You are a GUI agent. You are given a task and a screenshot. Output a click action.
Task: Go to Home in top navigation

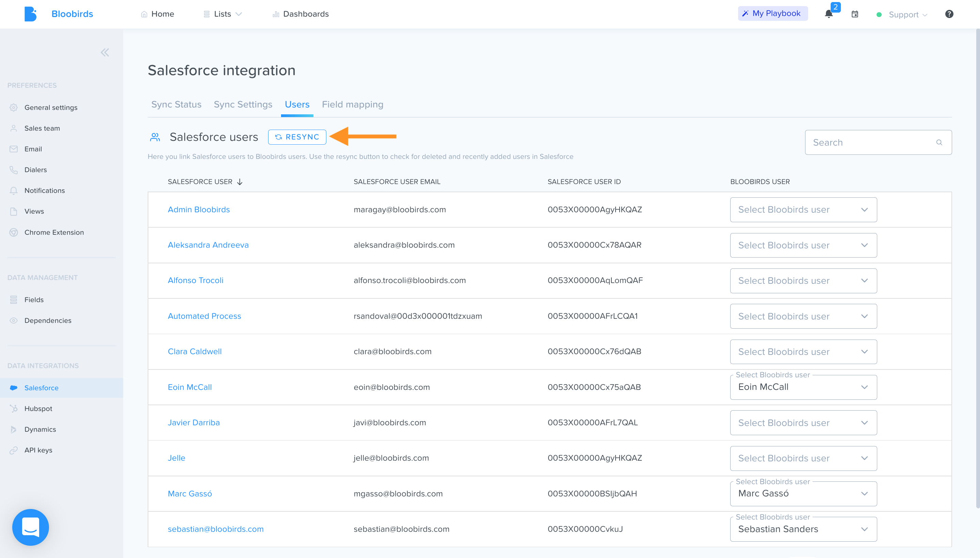tap(157, 14)
